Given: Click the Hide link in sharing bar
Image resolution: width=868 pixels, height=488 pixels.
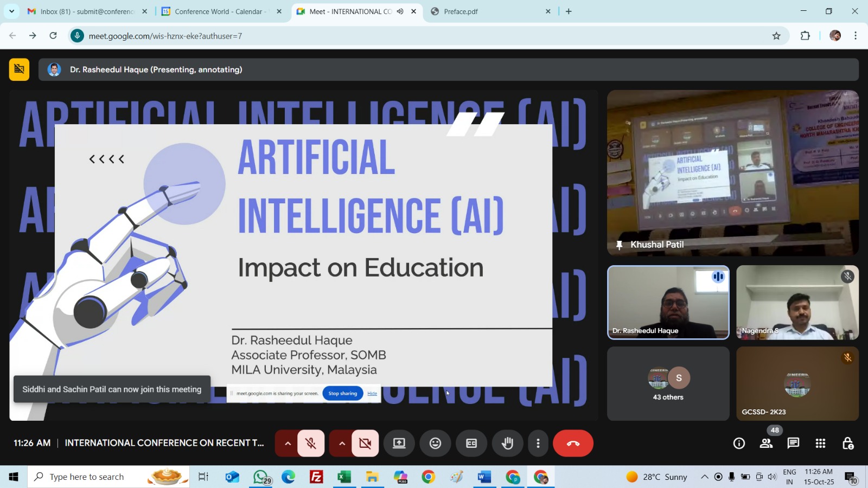Looking at the screenshot, I should pos(372,394).
